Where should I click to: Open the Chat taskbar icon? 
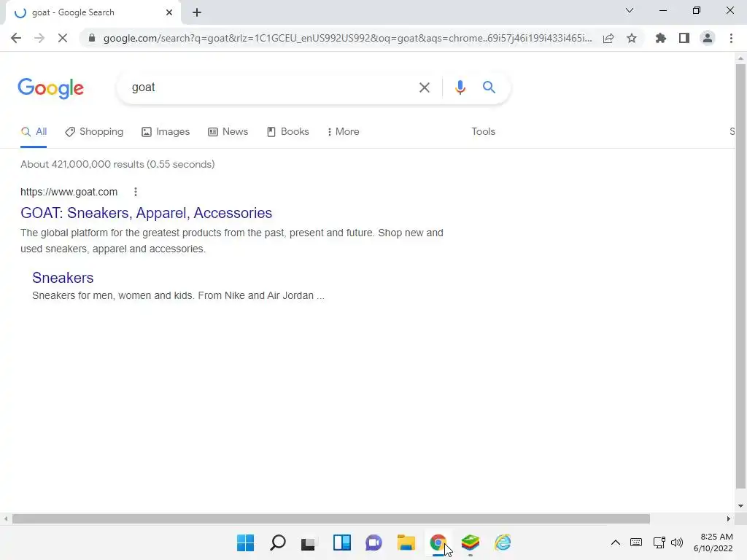[x=374, y=542]
